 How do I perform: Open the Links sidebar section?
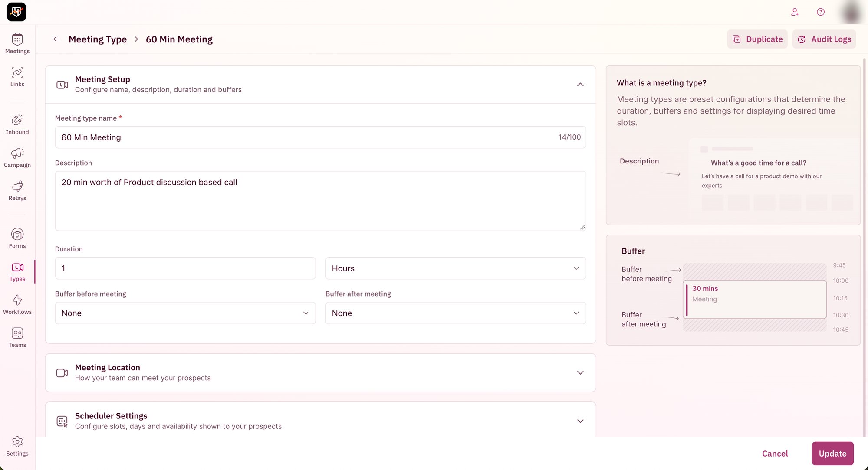(x=17, y=77)
